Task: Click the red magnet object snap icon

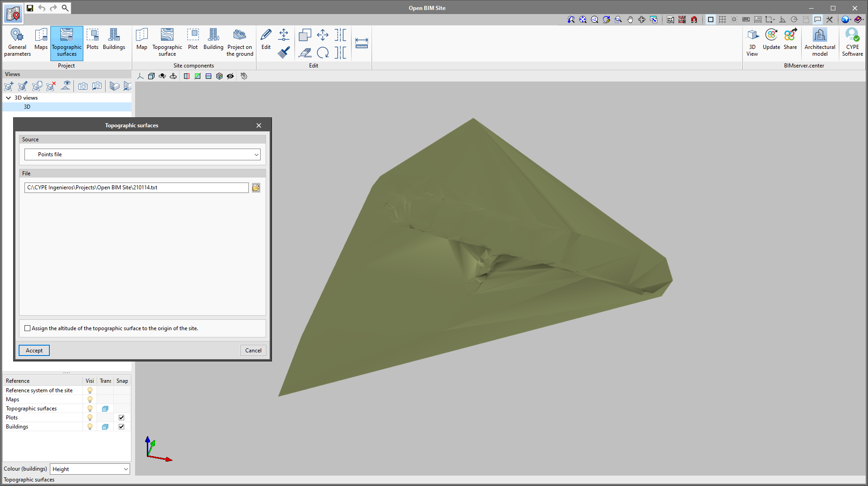Action: [x=694, y=19]
